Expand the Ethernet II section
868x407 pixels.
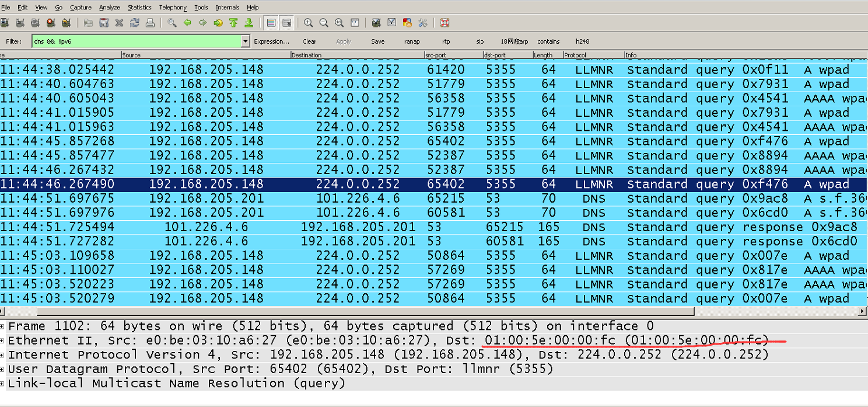(3, 340)
